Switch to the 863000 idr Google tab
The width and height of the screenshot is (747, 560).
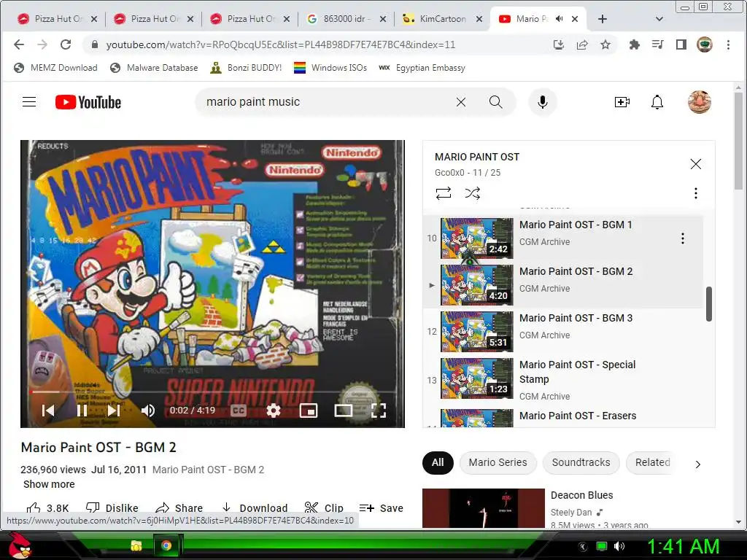347,18
